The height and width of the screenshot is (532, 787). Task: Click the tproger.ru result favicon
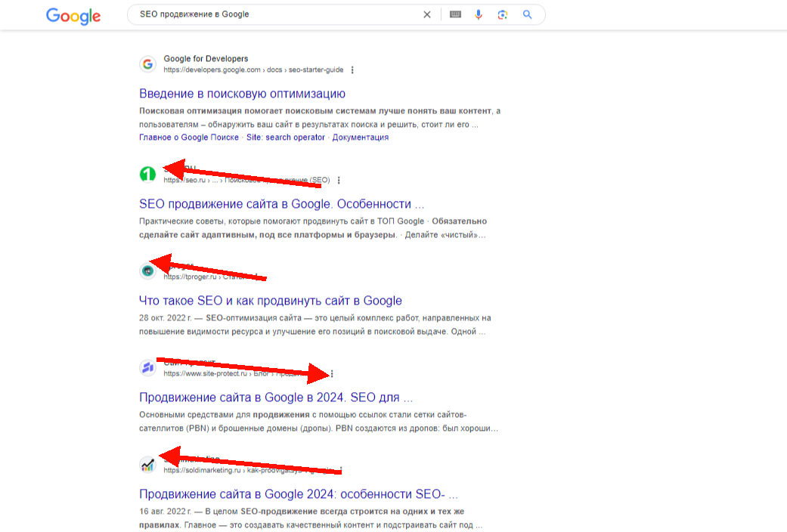[147, 270]
